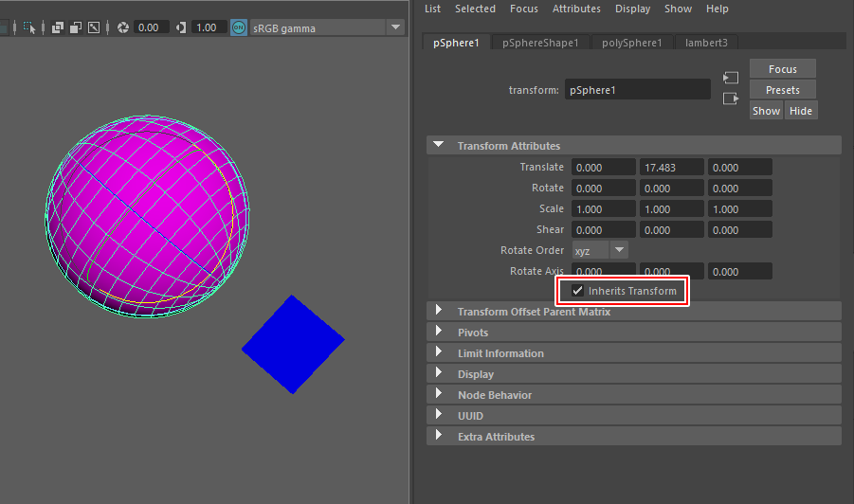Click the go to input connection icon
854x504 pixels.
click(730, 78)
